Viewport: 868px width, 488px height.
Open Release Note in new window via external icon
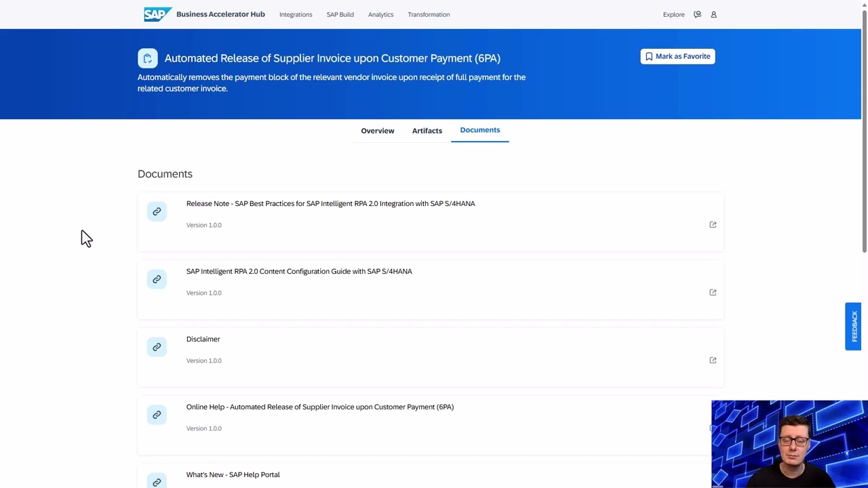(713, 224)
